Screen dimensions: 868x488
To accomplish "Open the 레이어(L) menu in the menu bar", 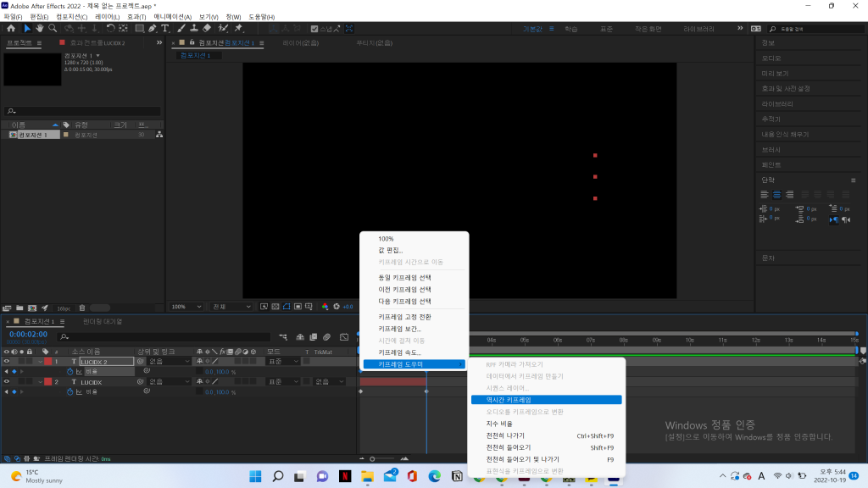I will point(107,17).
